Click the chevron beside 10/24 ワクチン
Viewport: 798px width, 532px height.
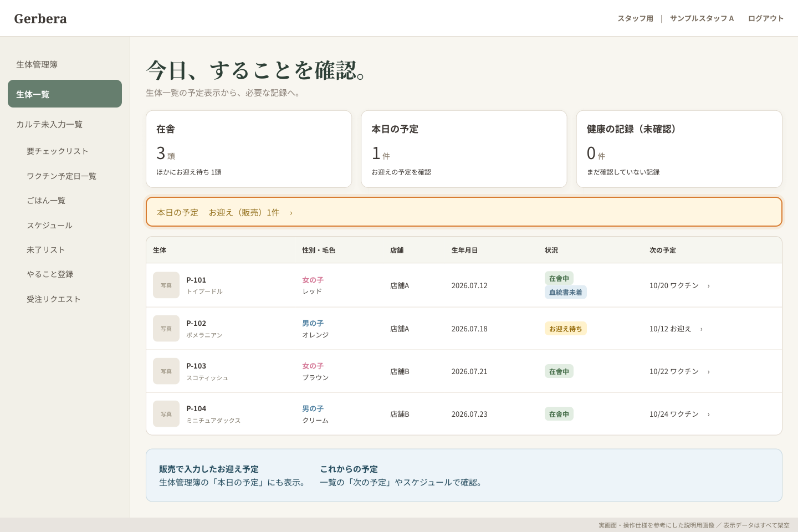[708, 415]
